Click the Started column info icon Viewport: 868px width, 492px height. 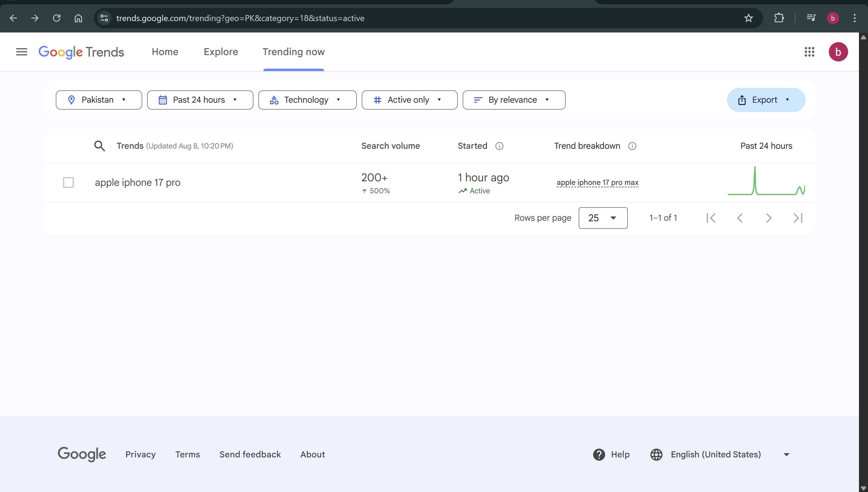pos(499,146)
